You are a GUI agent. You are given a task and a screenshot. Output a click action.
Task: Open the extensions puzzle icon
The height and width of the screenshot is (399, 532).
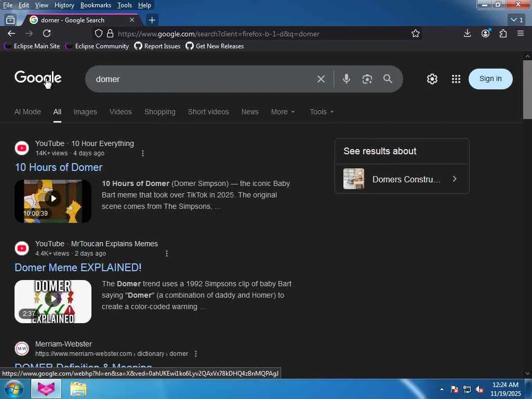[x=503, y=33]
